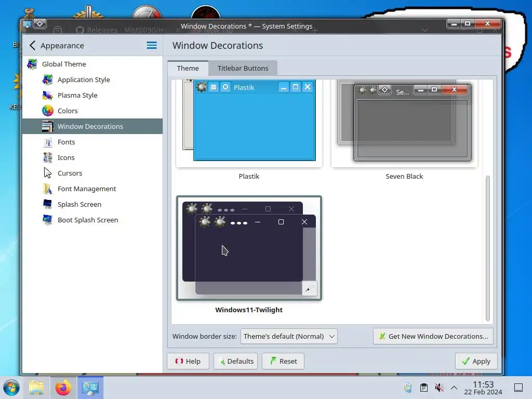Go back using the Appearance arrow
This screenshot has height=399, width=532.
click(33, 46)
